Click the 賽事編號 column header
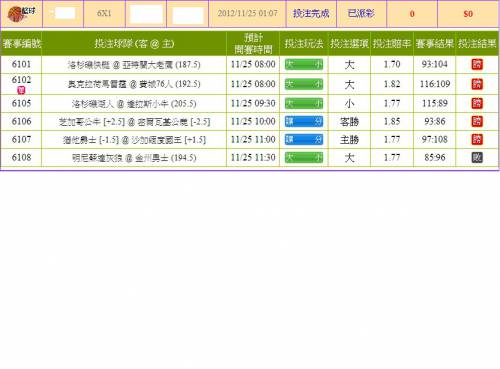 point(22,43)
